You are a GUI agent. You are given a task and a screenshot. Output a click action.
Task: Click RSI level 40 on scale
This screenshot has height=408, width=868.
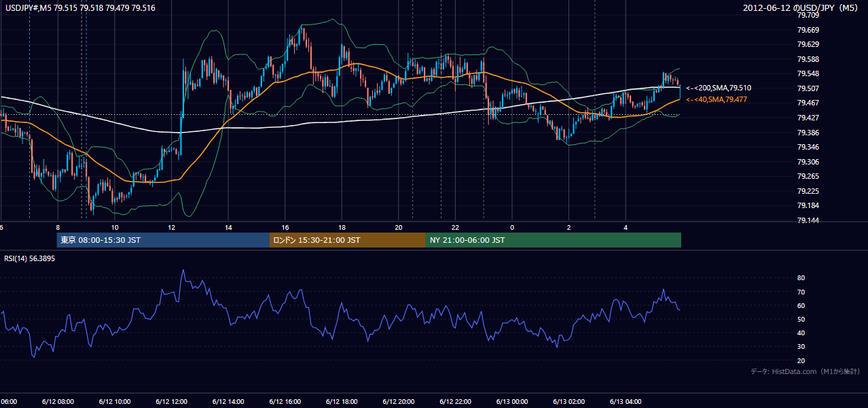[x=801, y=333]
